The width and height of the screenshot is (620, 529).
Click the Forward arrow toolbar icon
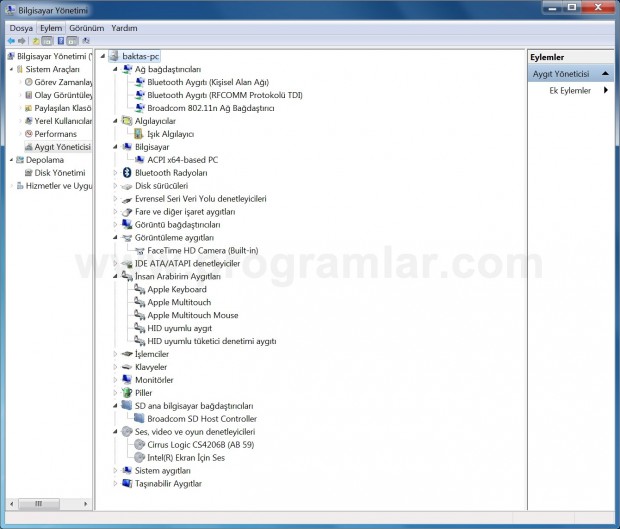click(22, 41)
